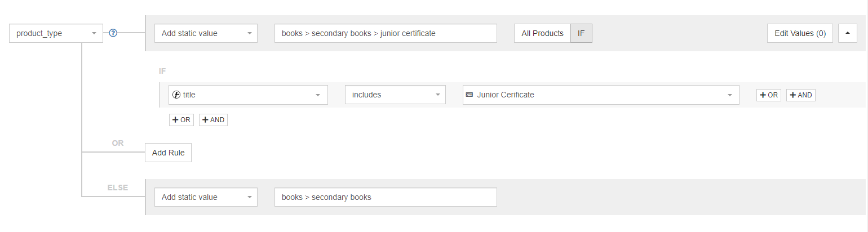This screenshot has height=232, width=868.
Task: Collapse the rule with the up-arrow button
Action: (848, 33)
